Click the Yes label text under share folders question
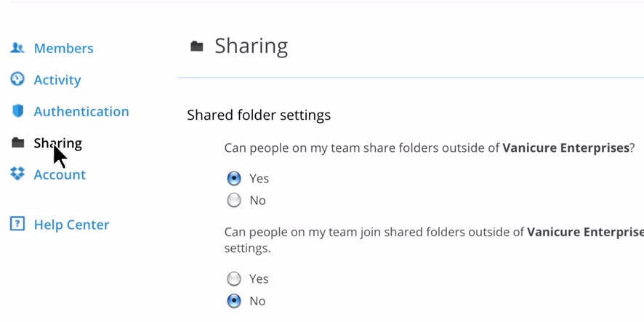This screenshot has height=322, width=644. tap(259, 178)
